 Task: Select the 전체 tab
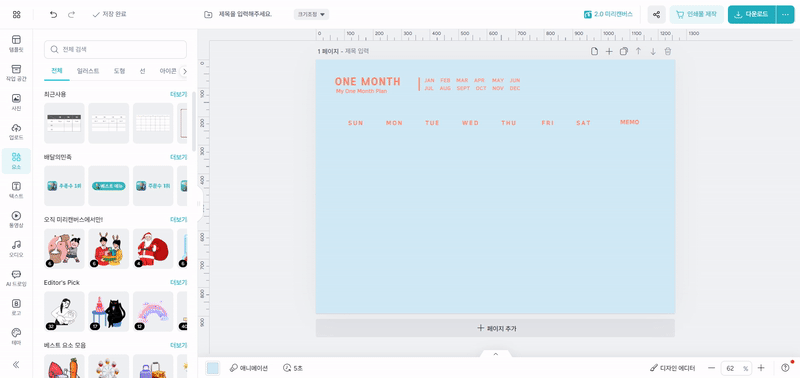click(x=57, y=71)
